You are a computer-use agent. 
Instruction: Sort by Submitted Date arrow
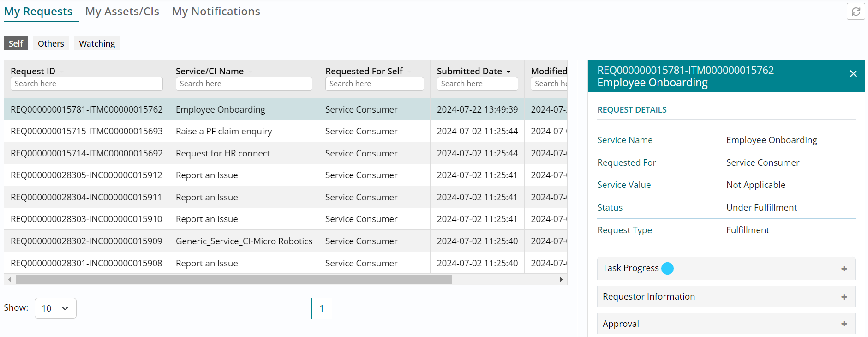tap(509, 72)
